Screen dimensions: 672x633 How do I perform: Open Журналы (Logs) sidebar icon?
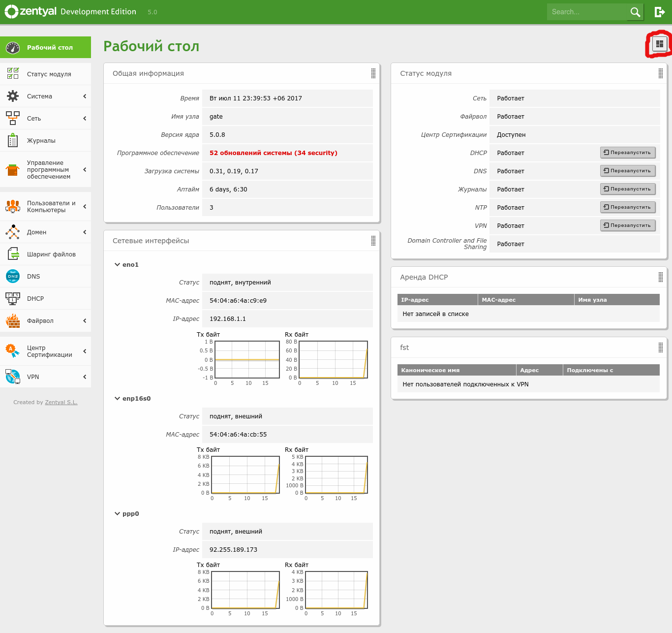13,140
